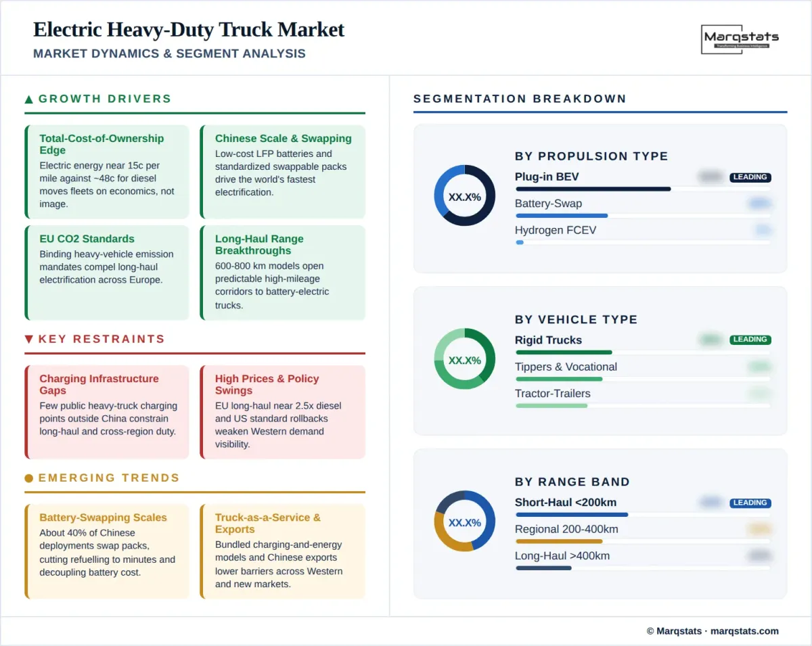Click the By Vehicle Type heading
This screenshot has height=646, width=812.
coord(576,319)
